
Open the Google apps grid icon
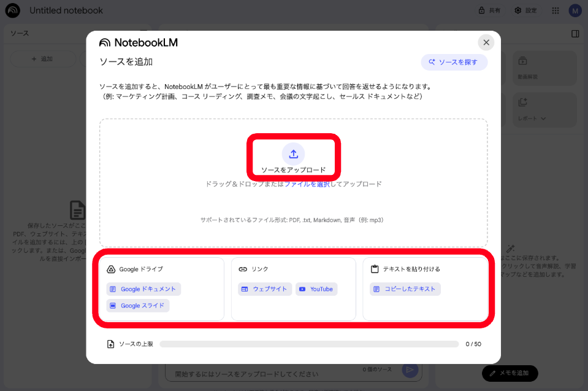click(556, 10)
